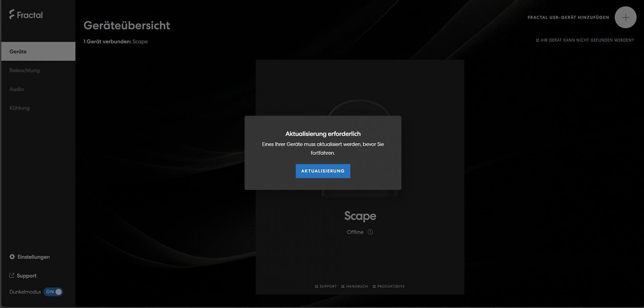Click the info icon next to Offline
This screenshot has height=308, width=644.
click(370, 232)
